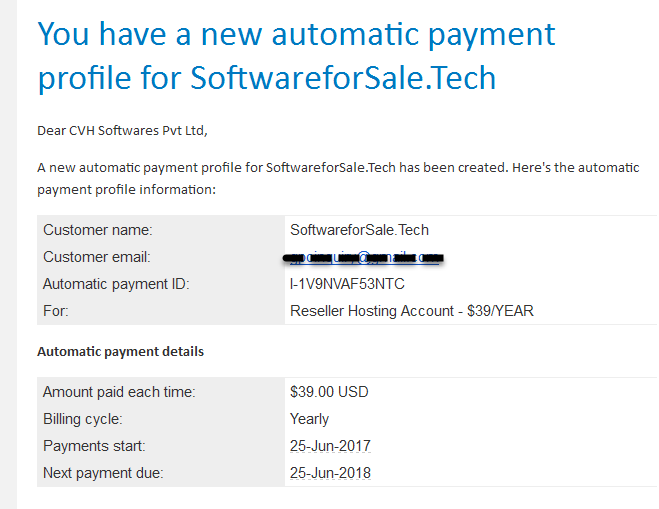Viewport: 659px width, 509px height.
Task: Click the Customer email label
Action: pos(97,257)
